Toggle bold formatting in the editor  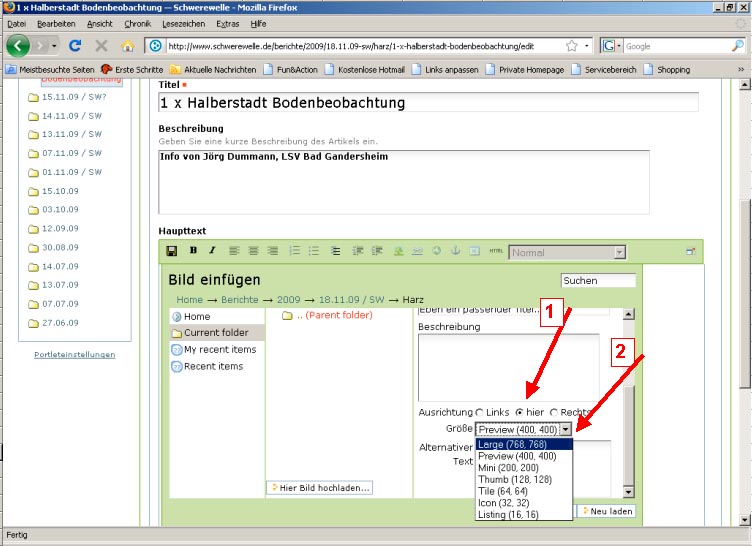point(193,251)
